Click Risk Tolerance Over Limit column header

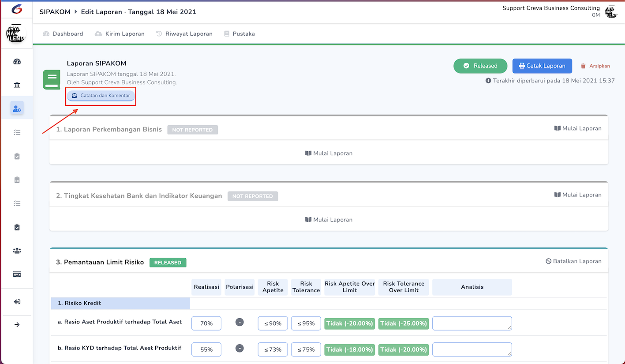(404, 287)
